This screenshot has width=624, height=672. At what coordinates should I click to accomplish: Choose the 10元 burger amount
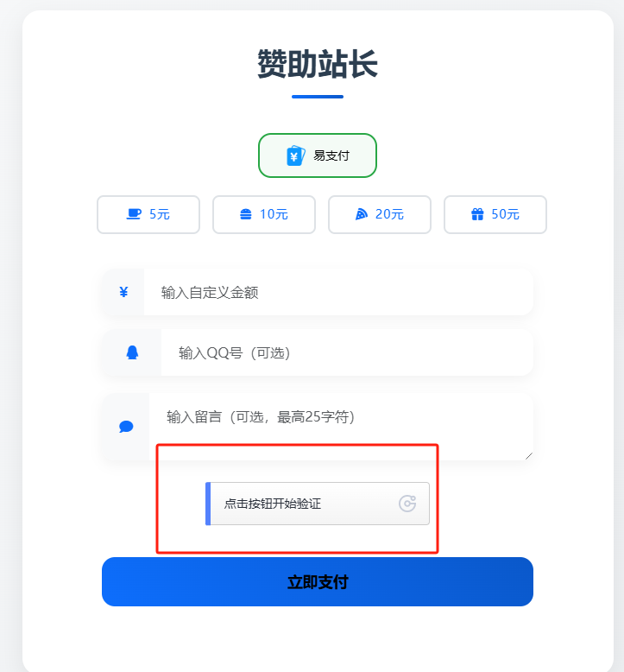pos(264,215)
